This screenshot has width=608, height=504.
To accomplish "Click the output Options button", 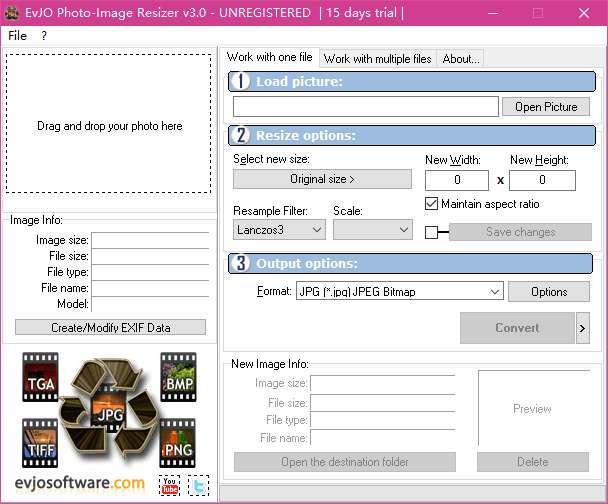I will pos(549,292).
